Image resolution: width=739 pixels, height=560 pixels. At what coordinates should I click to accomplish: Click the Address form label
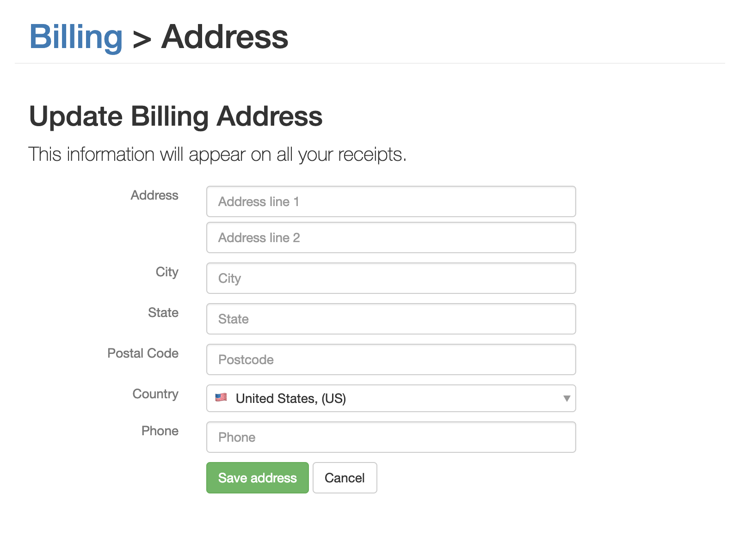154,195
